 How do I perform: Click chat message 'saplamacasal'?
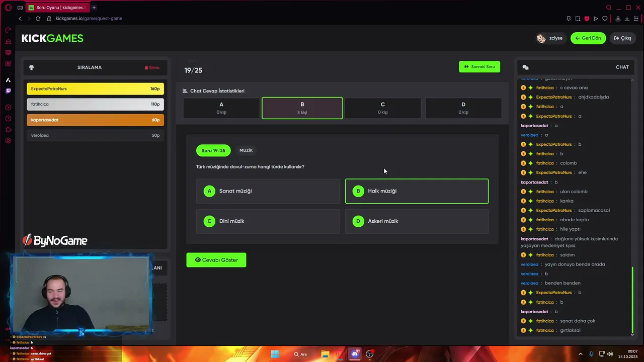[594, 210]
